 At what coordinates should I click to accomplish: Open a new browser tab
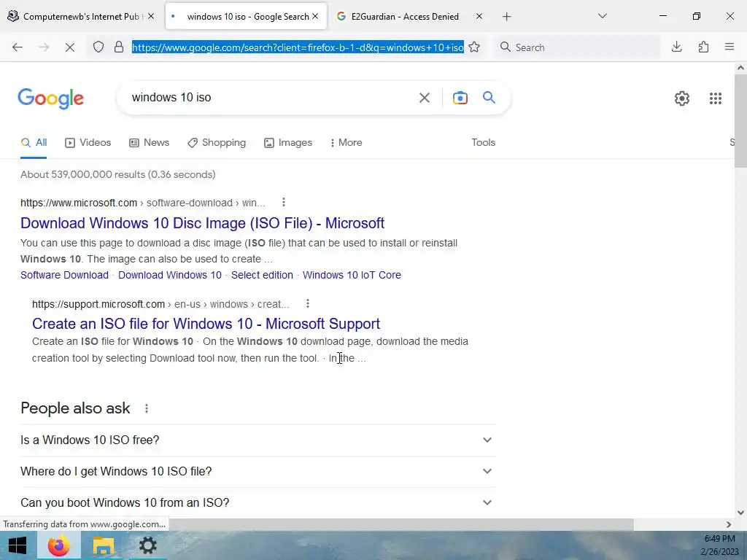coord(506,17)
